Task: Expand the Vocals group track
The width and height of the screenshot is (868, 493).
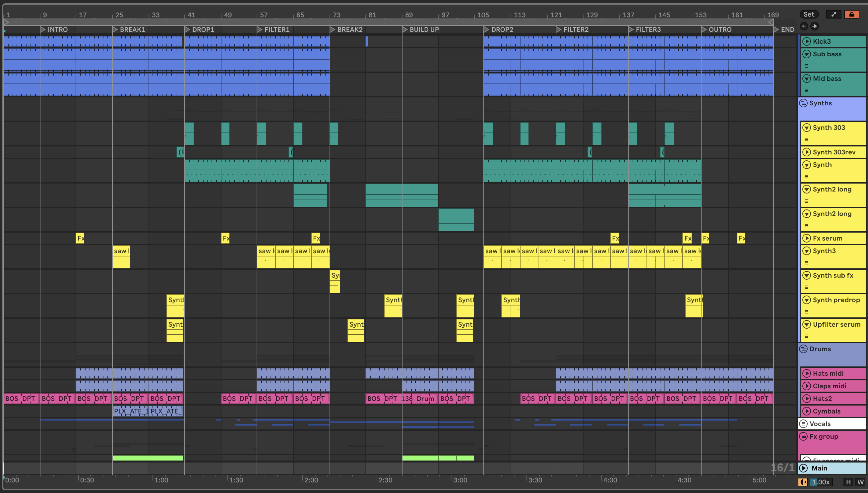Action: [803, 423]
